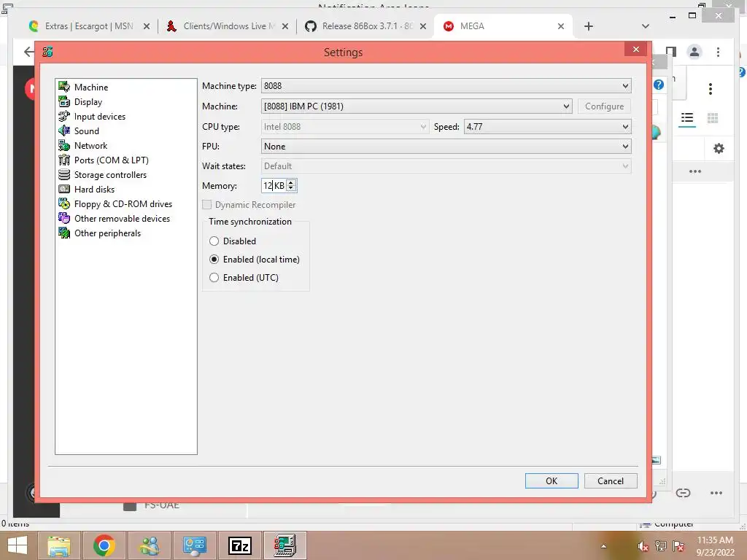Open the Input devices icon

point(64,116)
